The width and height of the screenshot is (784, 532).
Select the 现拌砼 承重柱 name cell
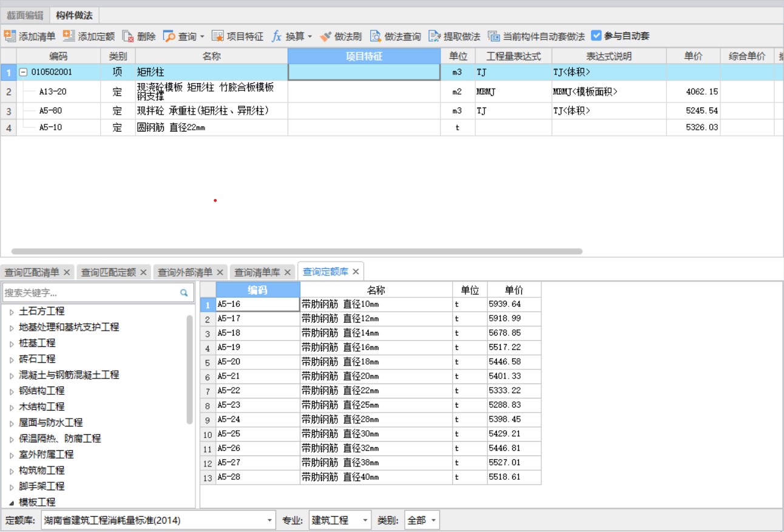coord(211,111)
